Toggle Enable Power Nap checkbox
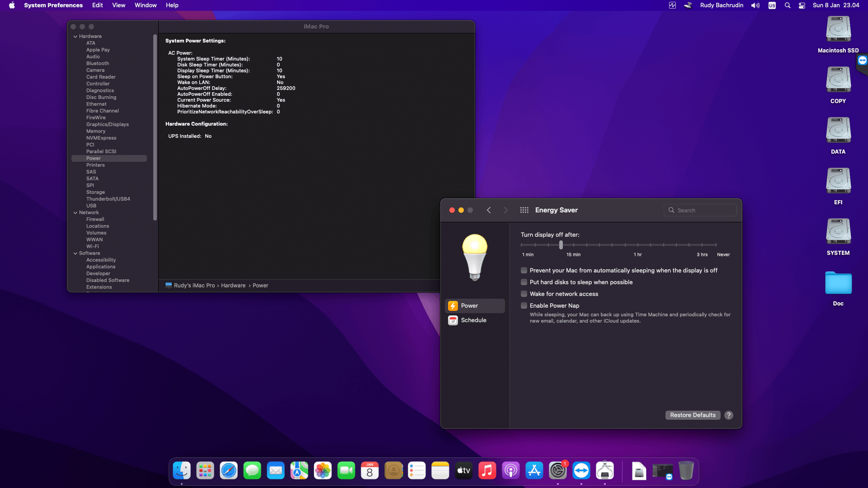 [524, 305]
